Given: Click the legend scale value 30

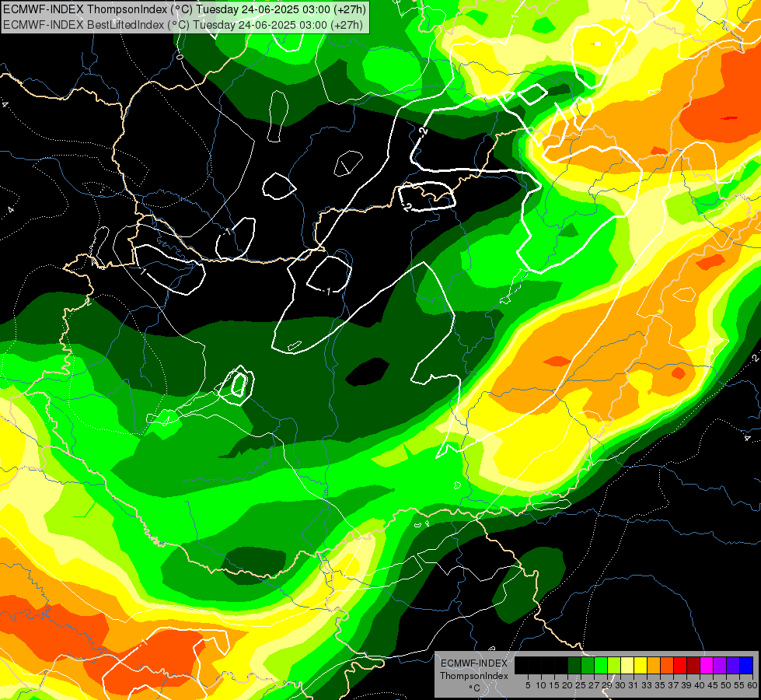Looking at the screenshot, I should point(620,685).
